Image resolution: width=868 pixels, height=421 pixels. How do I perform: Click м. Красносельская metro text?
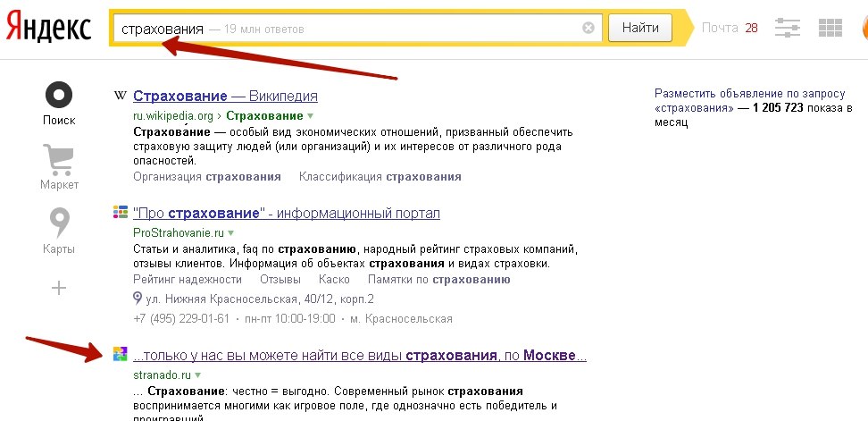[x=401, y=319]
